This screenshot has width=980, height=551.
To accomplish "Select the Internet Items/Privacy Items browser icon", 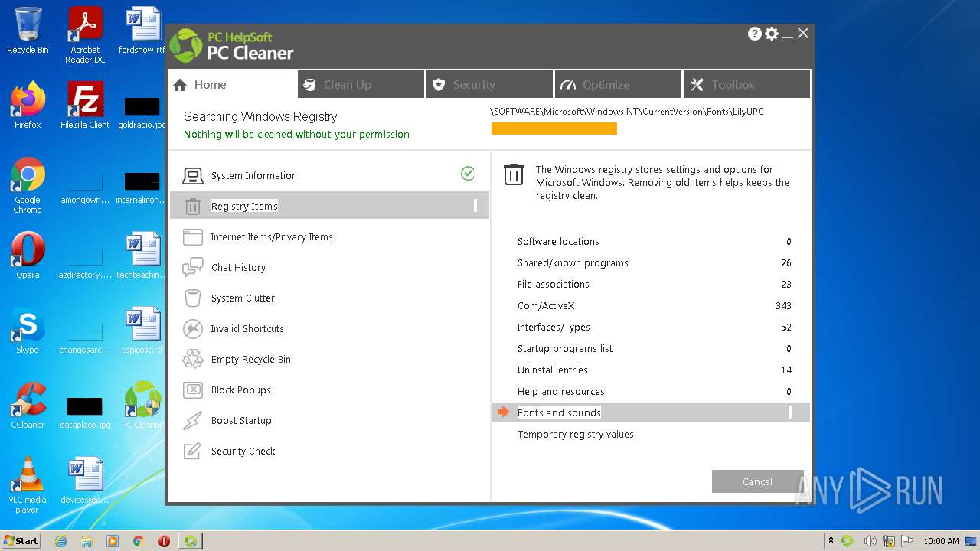I will coord(192,237).
